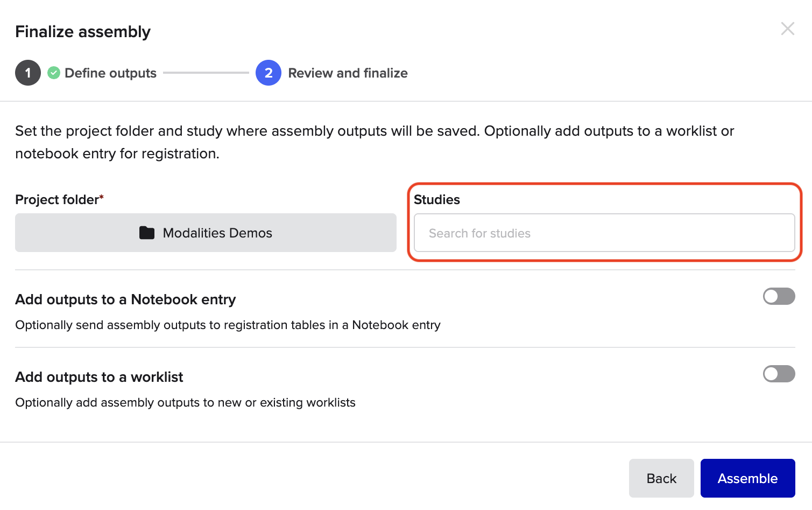This screenshot has height=510, width=812.
Task: Close the Finalize assembly dialog
Action: click(x=787, y=29)
